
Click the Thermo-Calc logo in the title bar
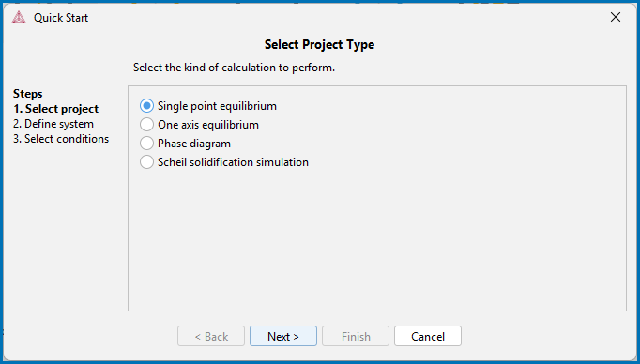click(19, 18)
